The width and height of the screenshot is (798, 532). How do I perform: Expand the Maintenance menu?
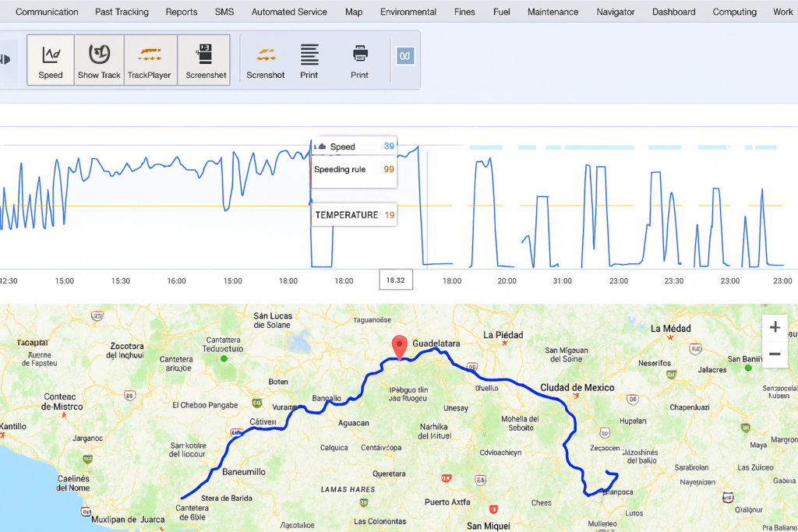point(553,12)
